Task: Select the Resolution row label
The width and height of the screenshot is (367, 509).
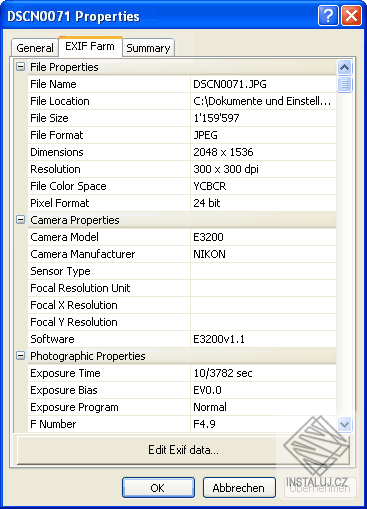Action: click(55, 169)
